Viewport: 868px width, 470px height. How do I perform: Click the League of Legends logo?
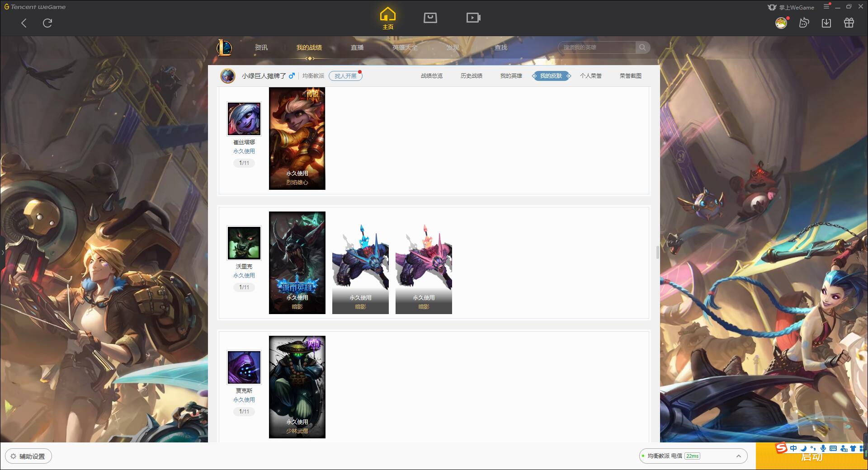[224, 47]
